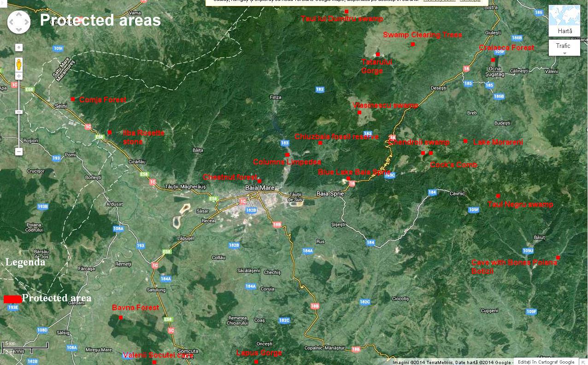This screenshot has height=365, width=588.
Task: Select the Blue Lake Baia Sprie marker
Action: 348,178
